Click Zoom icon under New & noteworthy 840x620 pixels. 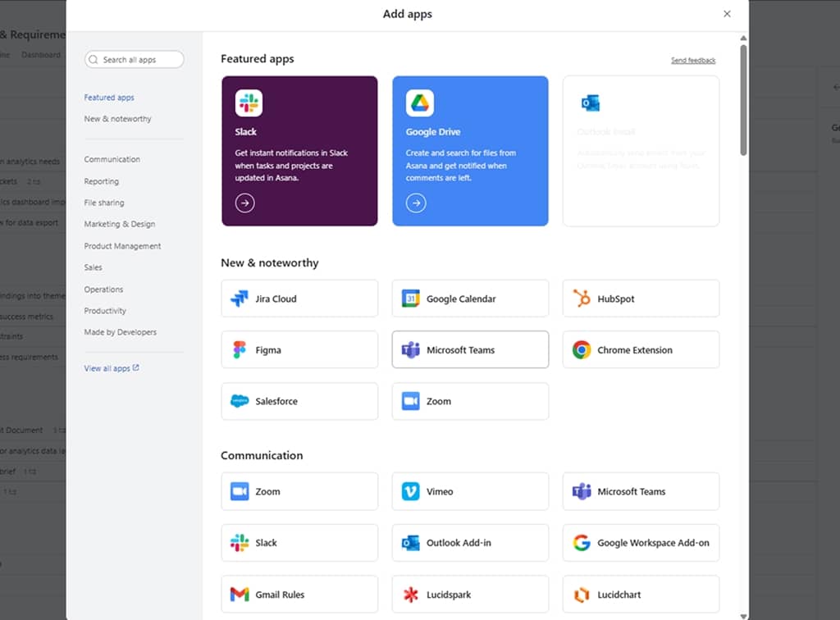click(410, 401)
